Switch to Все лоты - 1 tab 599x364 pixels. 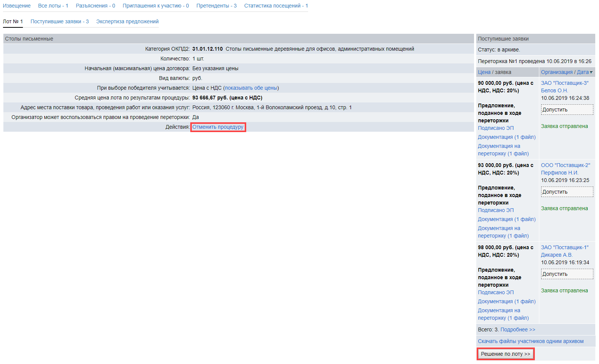(53, 6)
